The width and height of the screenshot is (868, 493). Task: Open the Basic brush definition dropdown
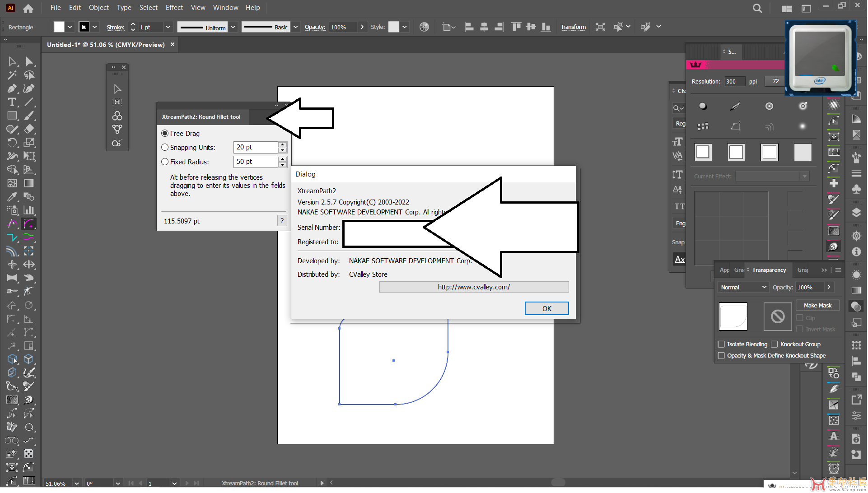[295, 27]
